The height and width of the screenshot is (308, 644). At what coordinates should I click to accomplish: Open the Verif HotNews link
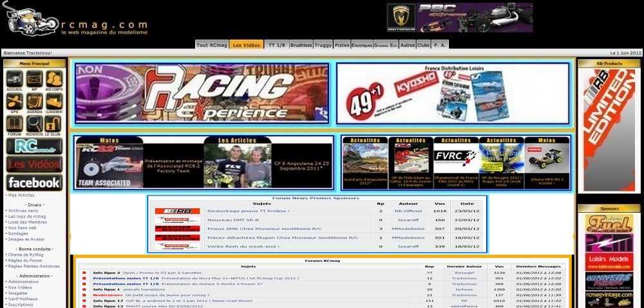[23, 299]
